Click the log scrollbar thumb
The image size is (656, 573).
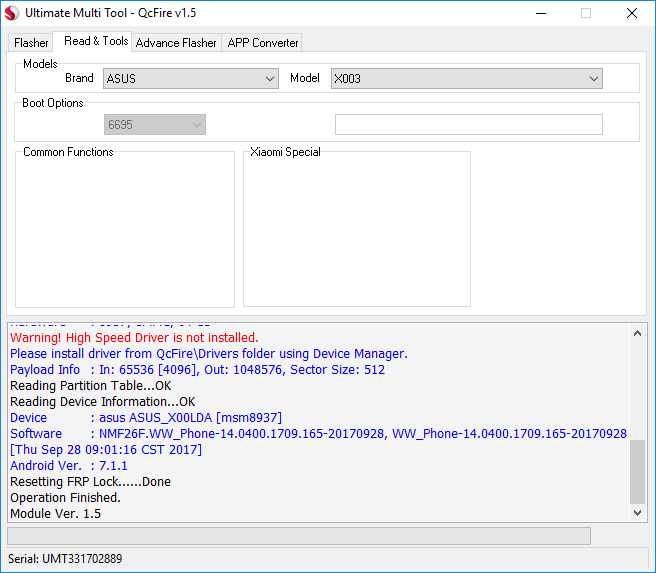(x=637, y=472)
